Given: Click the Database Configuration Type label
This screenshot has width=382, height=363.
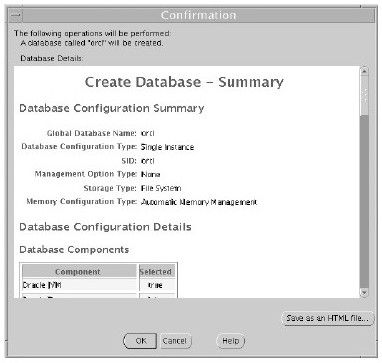Looking at the screenshot, I should pos(79,147).
